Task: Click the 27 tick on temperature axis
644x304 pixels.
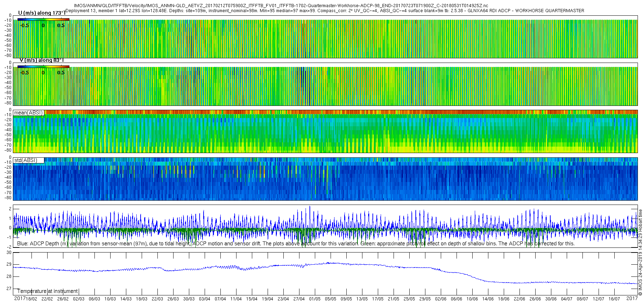Action: click(9, 289)
